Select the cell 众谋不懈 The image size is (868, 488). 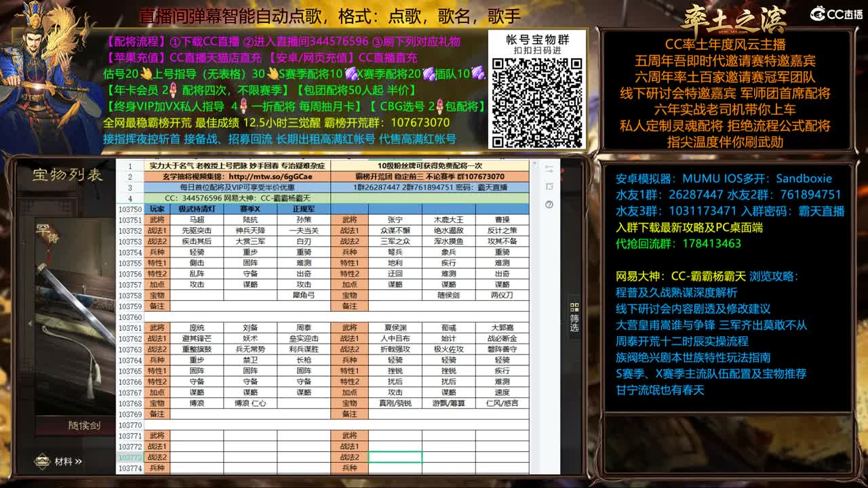point(395,231)
